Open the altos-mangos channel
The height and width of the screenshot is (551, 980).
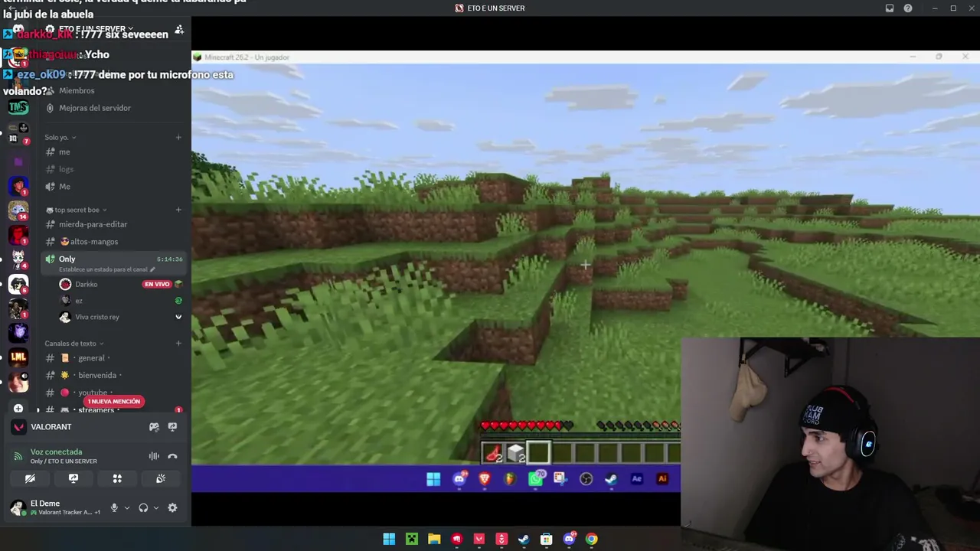114,242
